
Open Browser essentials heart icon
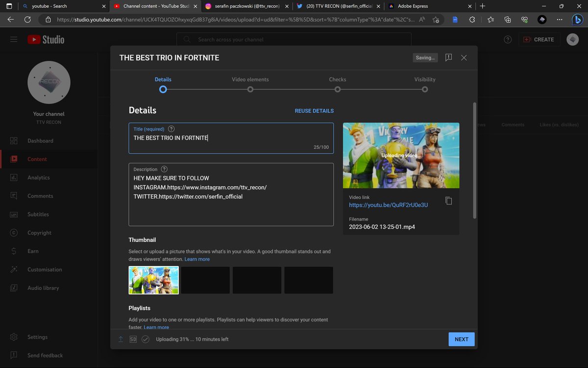click(x=524, y=20)
